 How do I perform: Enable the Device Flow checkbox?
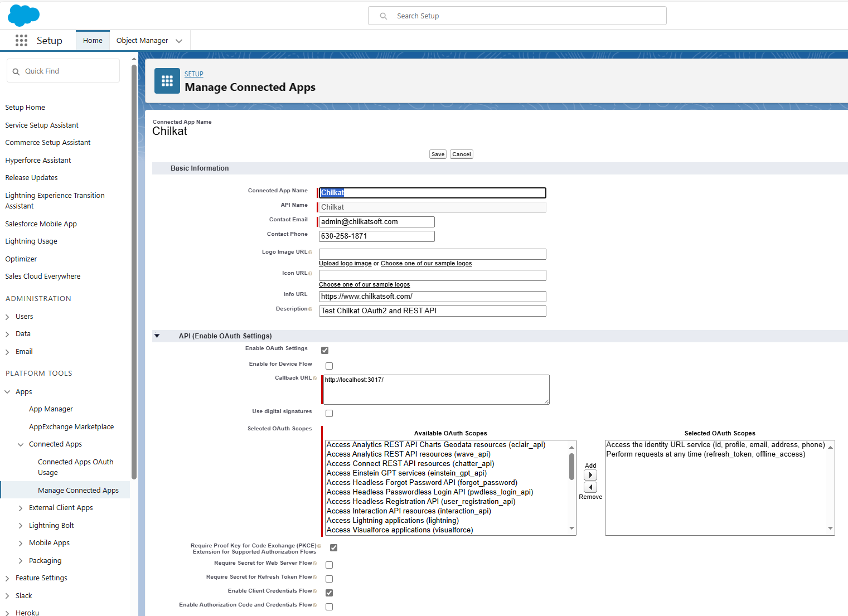click(329, 366)
